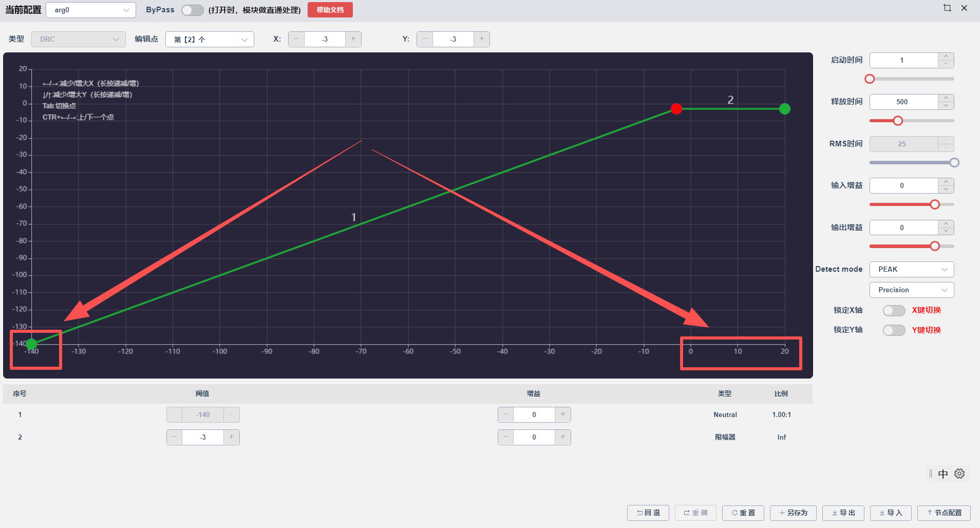
Task: Click the 释放时间 slider handle
Action: click(898, 121)
